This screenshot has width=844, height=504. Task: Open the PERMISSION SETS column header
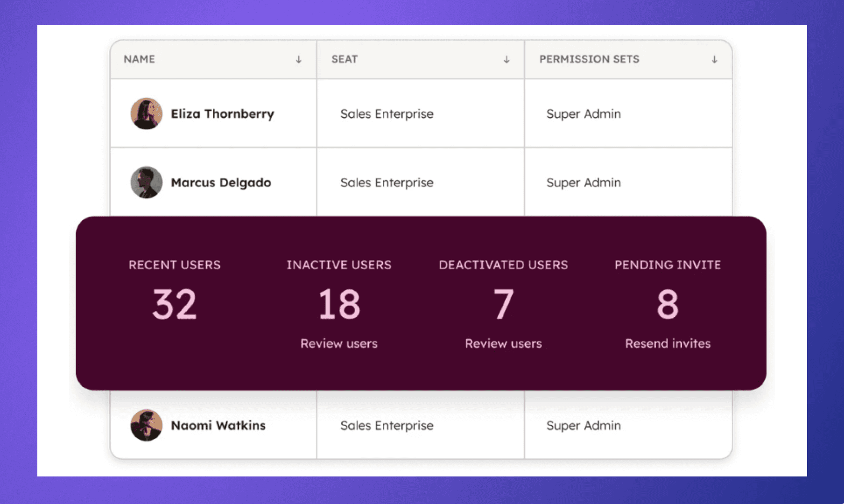click(x=590, y=59)
